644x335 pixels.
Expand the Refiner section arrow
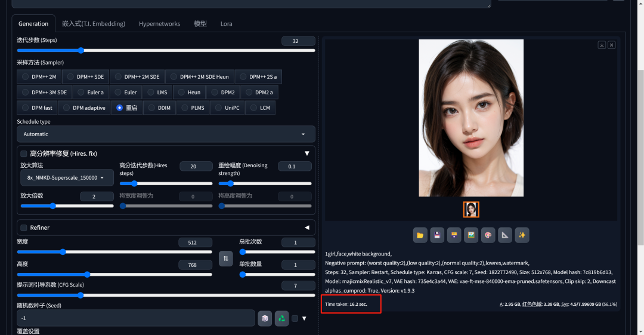(x=307, y=228)
